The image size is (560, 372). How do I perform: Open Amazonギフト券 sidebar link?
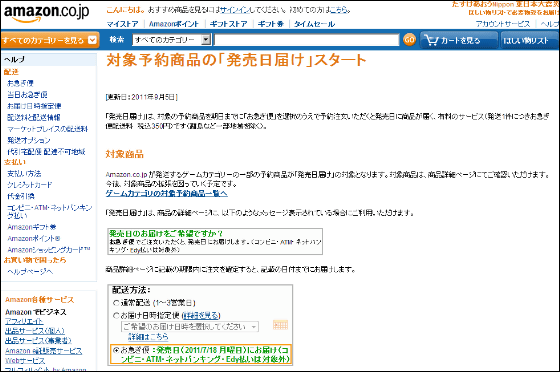[32, 227]
